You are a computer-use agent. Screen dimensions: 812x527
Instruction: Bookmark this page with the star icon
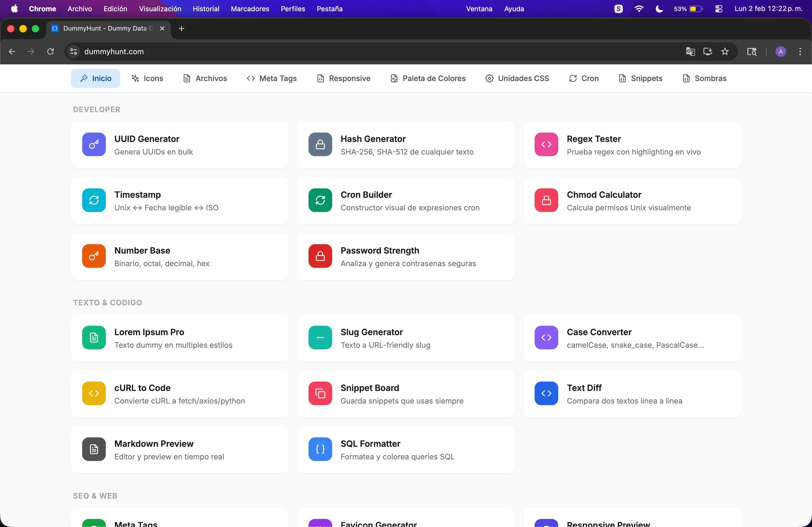725,52
